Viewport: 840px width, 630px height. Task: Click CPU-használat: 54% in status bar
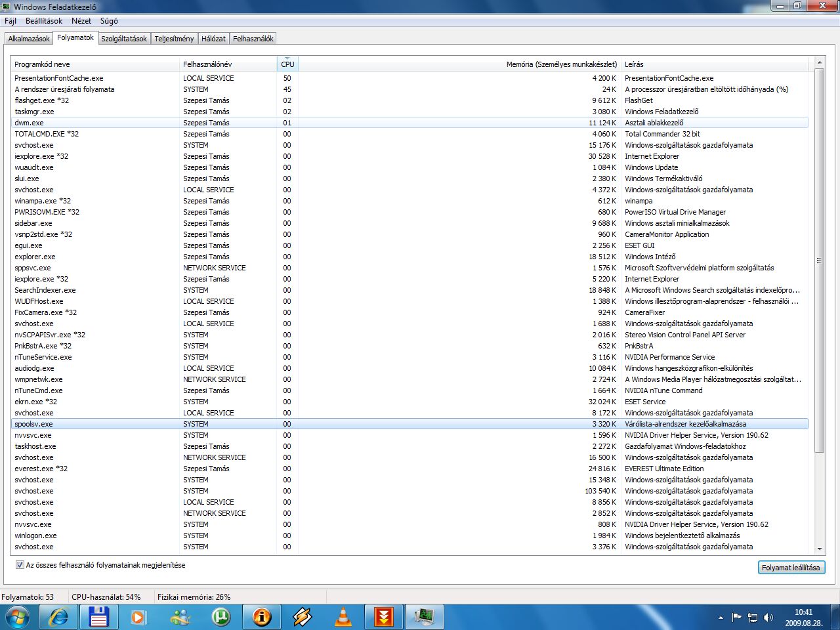106,597
